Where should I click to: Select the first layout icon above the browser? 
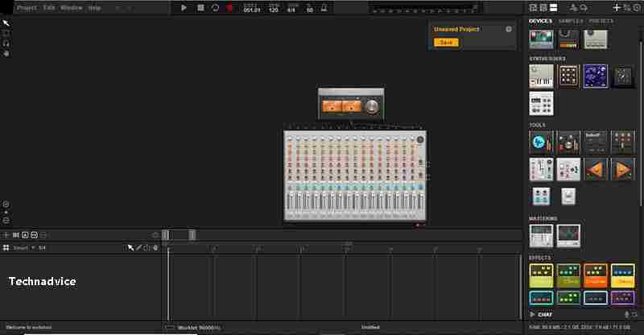pos(533,8)
